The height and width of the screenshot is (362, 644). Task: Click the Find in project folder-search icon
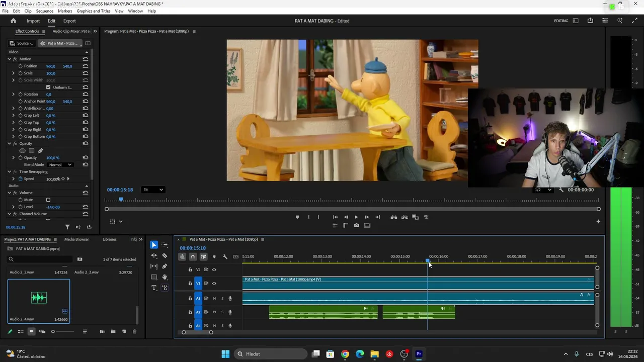point(79,259)
